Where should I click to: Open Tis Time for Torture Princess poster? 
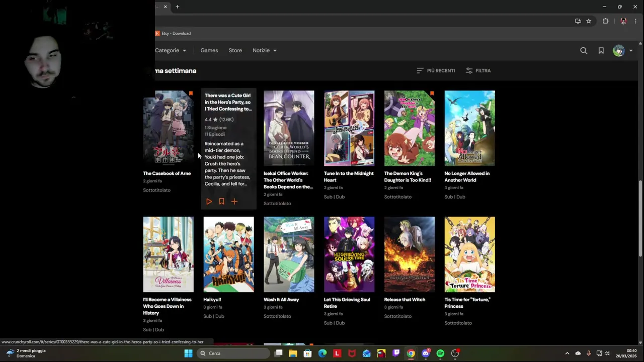click(x=470, y=254)
